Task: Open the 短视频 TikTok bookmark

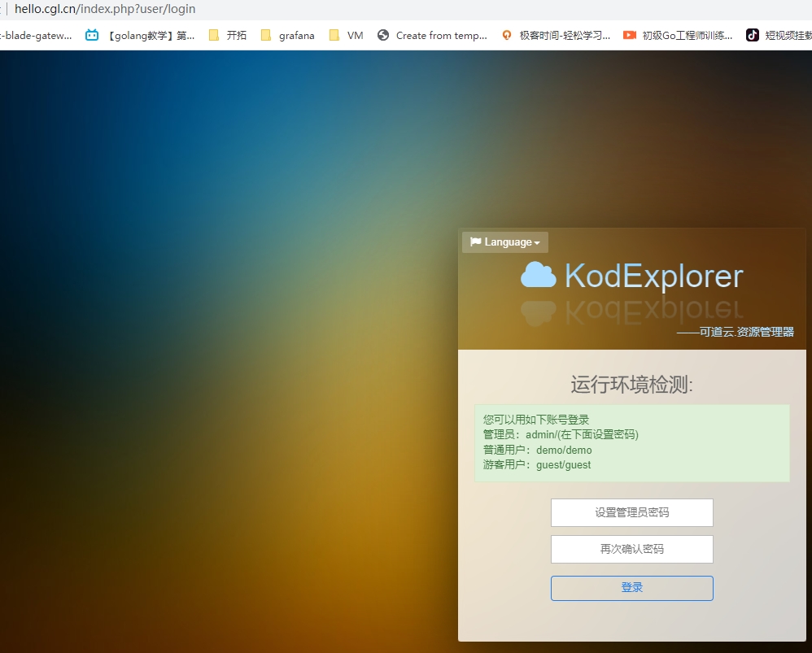Action: pyautogui.click(x=779, y=35)
